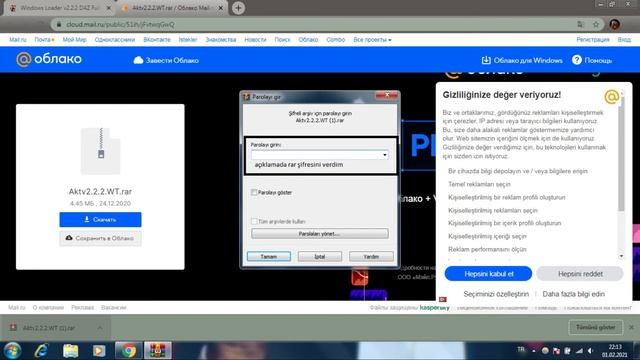This screenshot has height=360, width=640.
Task: Switch to WinRAR in the taskbar
Action: point(158,351)
